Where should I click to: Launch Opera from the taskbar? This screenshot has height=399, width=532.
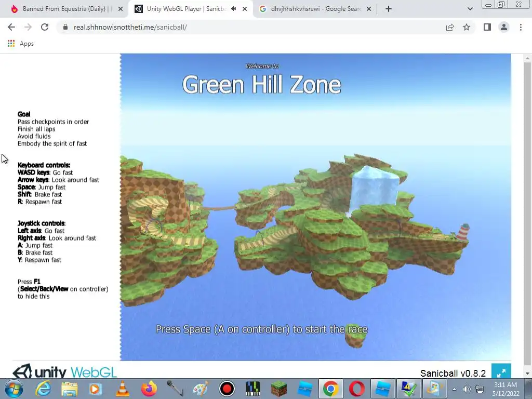tap(357, 389)
